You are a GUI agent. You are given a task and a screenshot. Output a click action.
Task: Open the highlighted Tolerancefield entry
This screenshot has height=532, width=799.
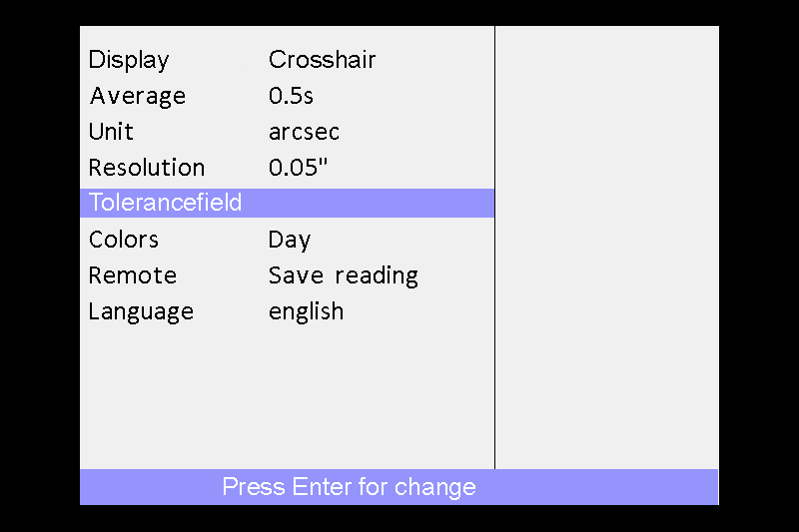[287, 204]
